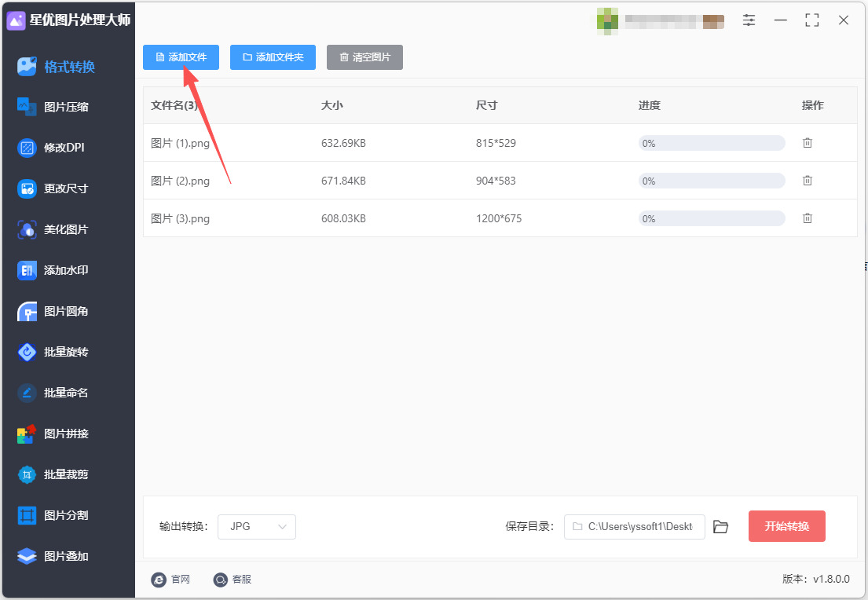Click the version text v1.8.0.0

coord(831,579)
